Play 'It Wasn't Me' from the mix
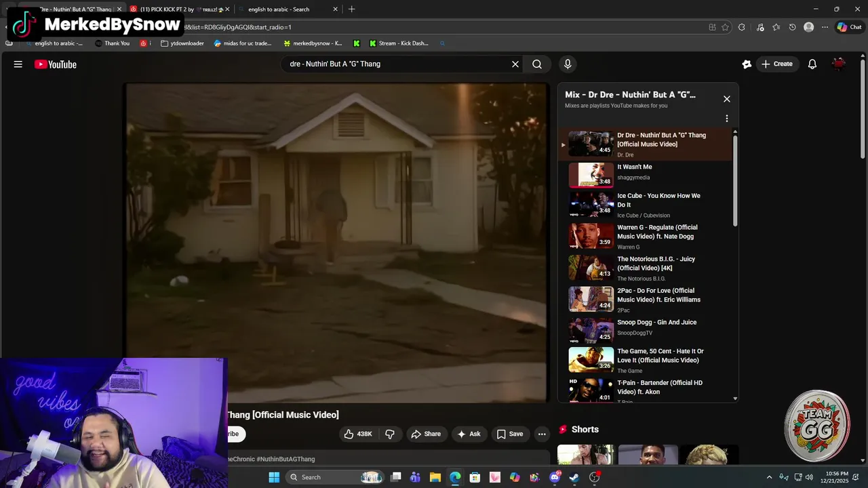Screen dimensions: 868x488 click(646, 174)
